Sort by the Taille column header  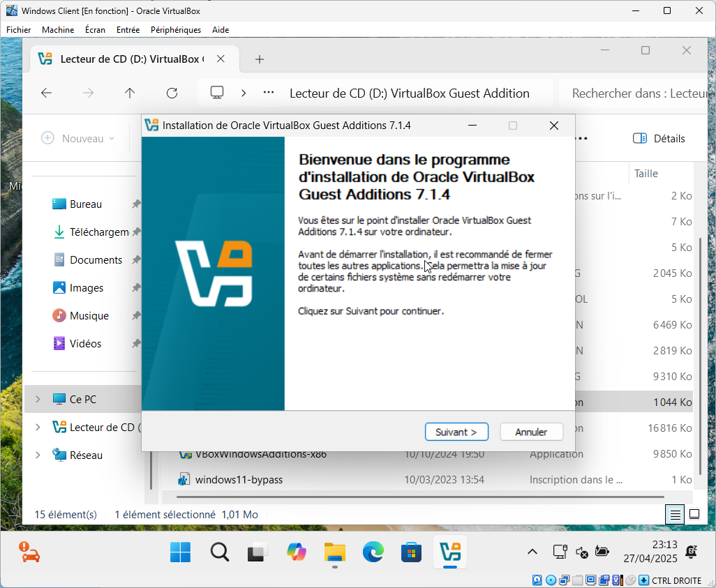coord(646,174)
